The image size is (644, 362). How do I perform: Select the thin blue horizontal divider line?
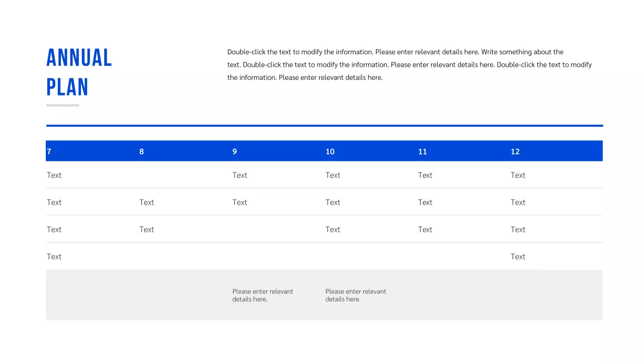pos(325,126)
